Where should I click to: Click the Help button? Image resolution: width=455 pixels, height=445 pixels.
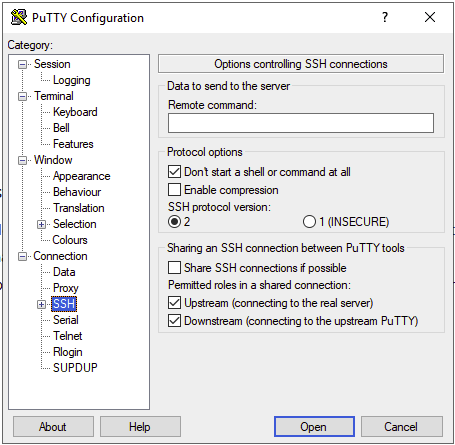[140, 426]
